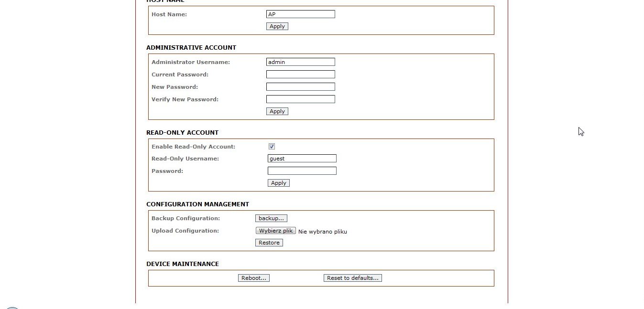Focus the New Password field
Viewport: 644px width, 309px height.
tap(301, 87)
